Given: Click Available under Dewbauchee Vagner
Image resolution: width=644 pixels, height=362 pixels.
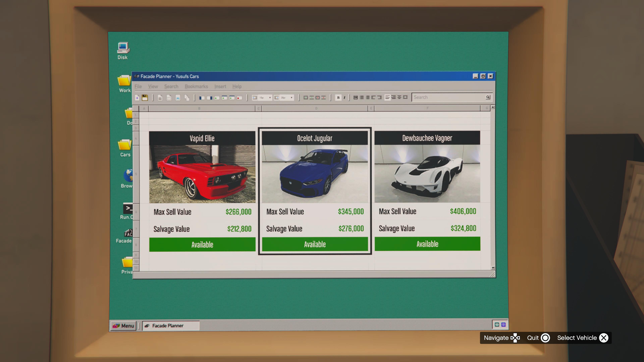Looking at the screenshot, I should 427,244.
